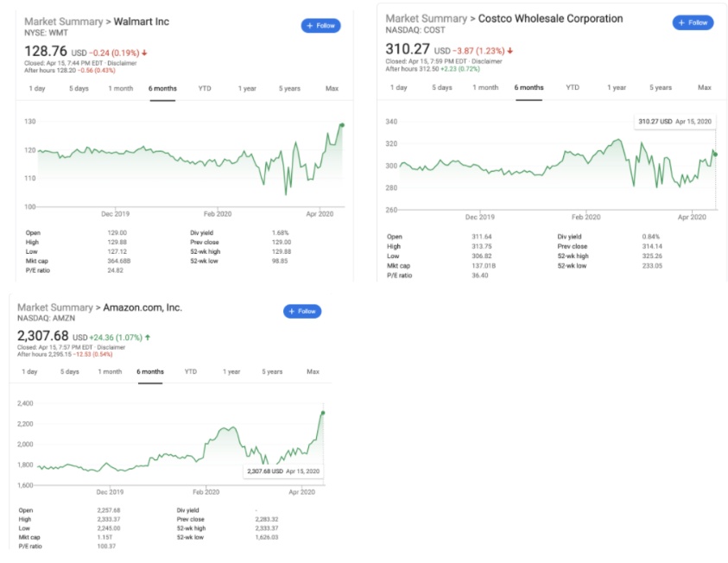Click the end-point marker on Amazon chart
Image resolution: width=728 pixels, height=563 pixels.
[x=323, y=413]
